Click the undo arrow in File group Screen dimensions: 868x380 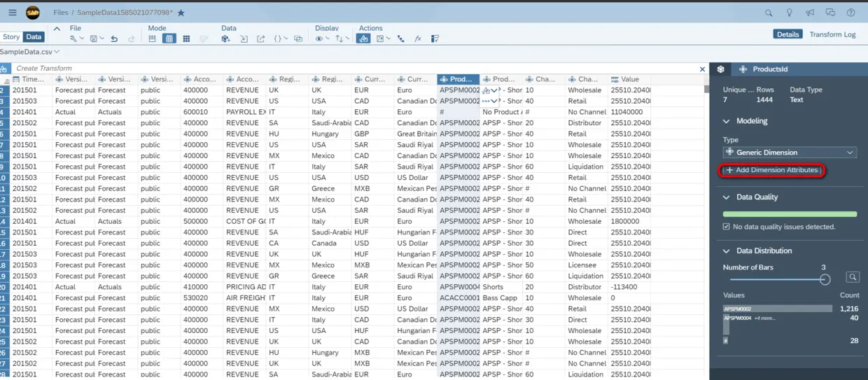pos(114,39)
